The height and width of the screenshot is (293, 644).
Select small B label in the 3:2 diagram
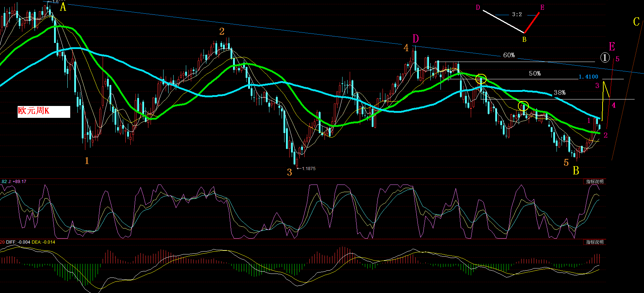524,39
